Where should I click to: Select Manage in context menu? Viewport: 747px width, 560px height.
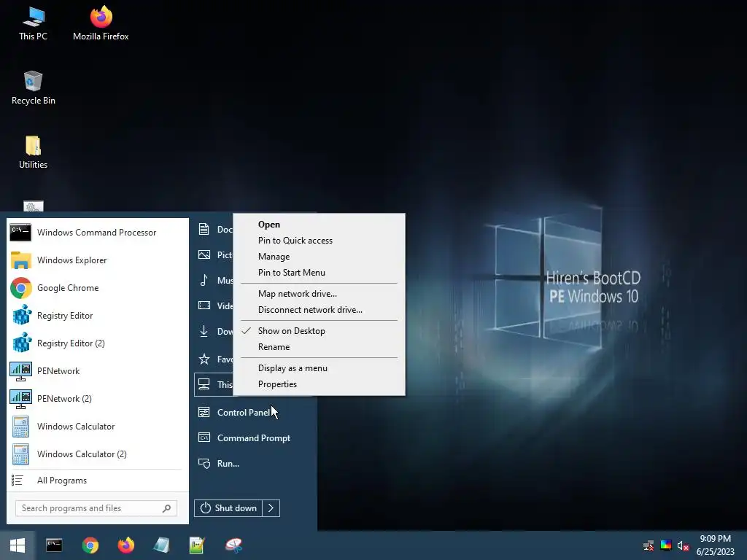point(320,257)
